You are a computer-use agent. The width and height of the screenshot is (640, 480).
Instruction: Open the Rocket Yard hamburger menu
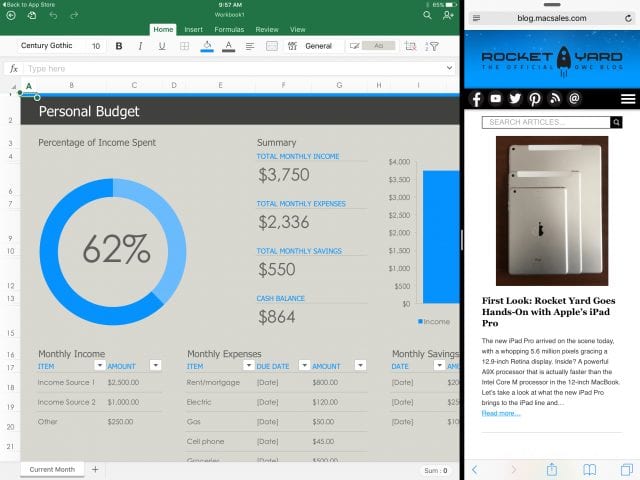[627, 99]
